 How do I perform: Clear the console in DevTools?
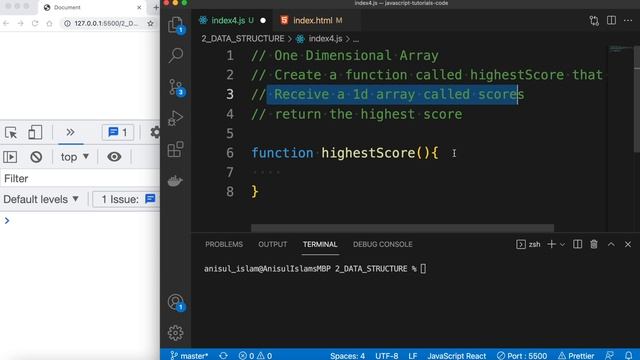pos(36,157)
